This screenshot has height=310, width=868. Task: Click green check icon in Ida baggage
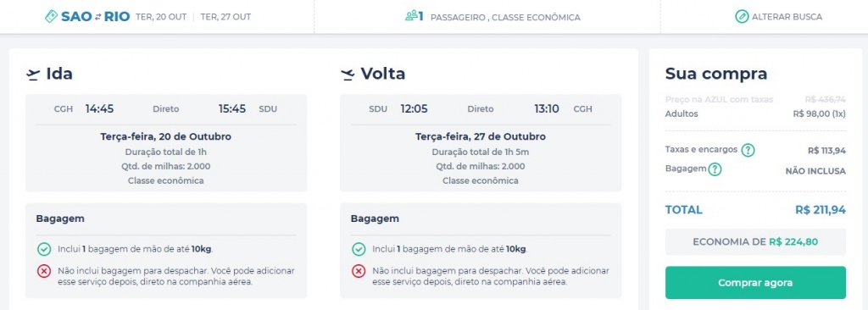coord(44,249)
